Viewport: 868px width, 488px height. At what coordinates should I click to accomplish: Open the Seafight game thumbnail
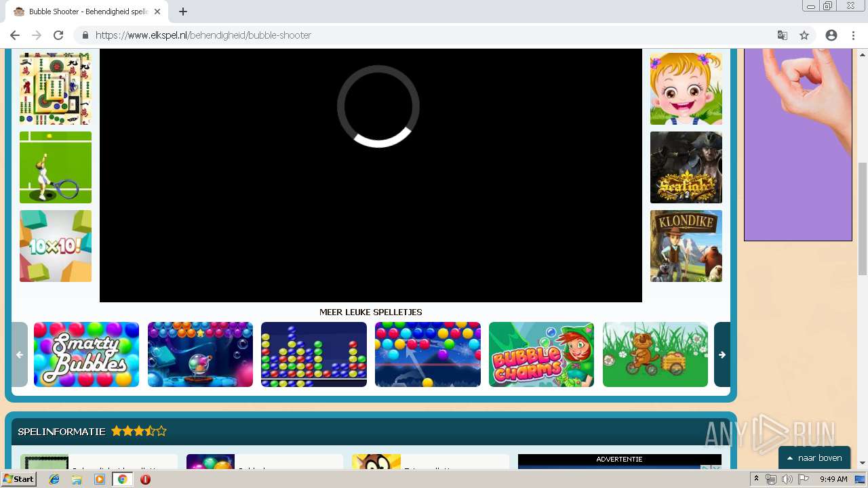coord(686,167)
